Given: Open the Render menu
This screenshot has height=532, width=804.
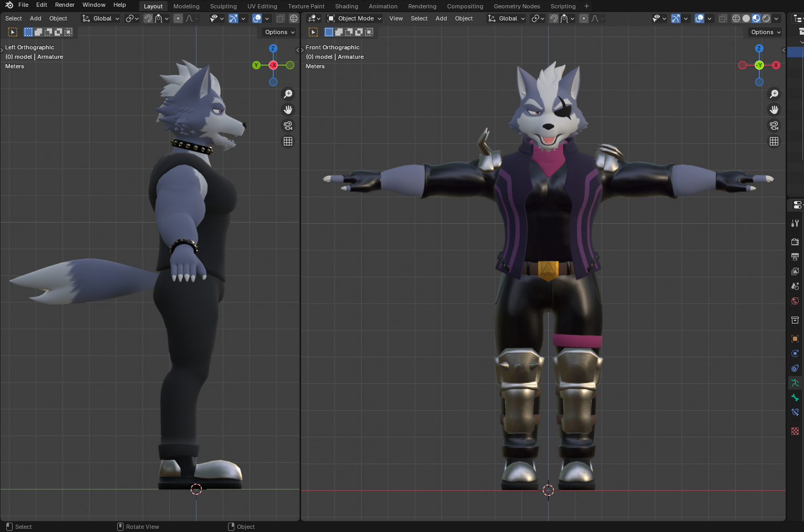Looking at the screenshot, I should (x=65, y=5).
